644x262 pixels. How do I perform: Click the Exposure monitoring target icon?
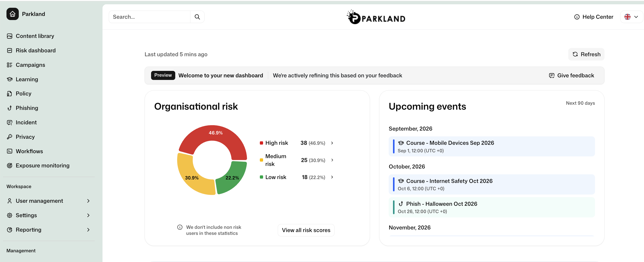pyautogui.click(x=9, y=165)
